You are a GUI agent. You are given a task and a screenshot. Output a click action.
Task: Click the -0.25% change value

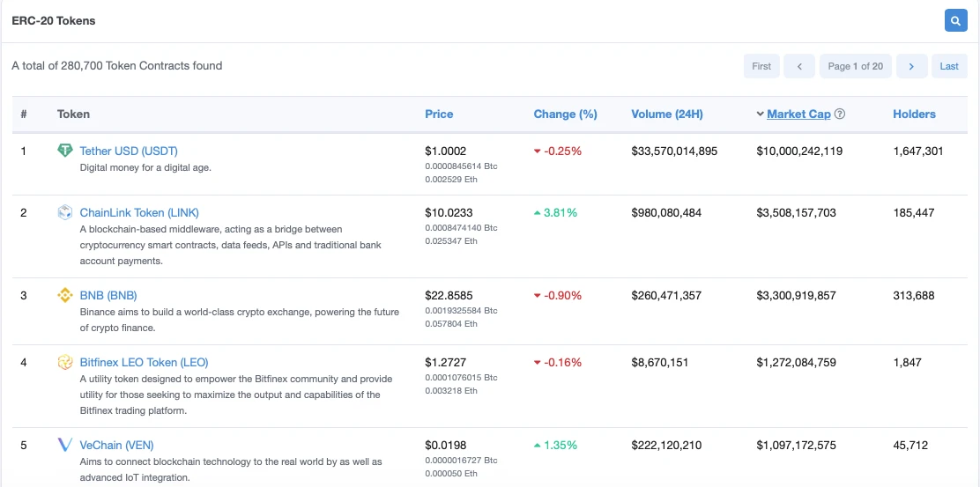[x=562, y=151]
